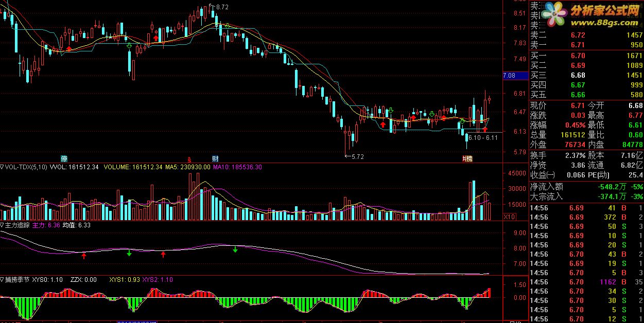Click the tallest volume bar near the chart's right end
Image resolution: width=644 pixels, height=323 pixels.
(x=473, y=201)
